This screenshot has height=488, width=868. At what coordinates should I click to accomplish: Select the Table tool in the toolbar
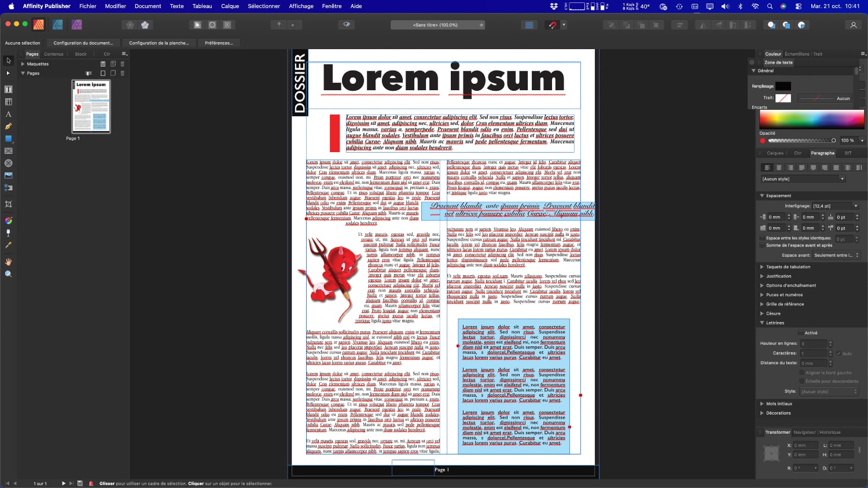[x=9, y=102]
